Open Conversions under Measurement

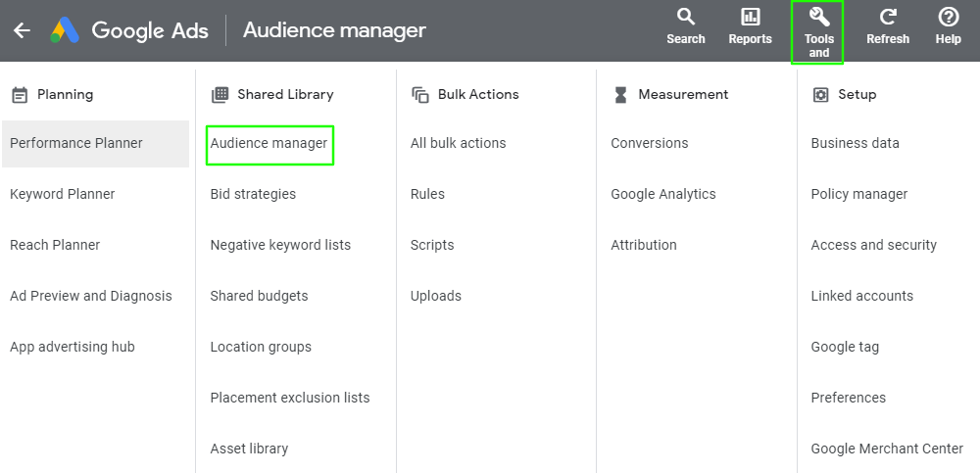[650, 143]
